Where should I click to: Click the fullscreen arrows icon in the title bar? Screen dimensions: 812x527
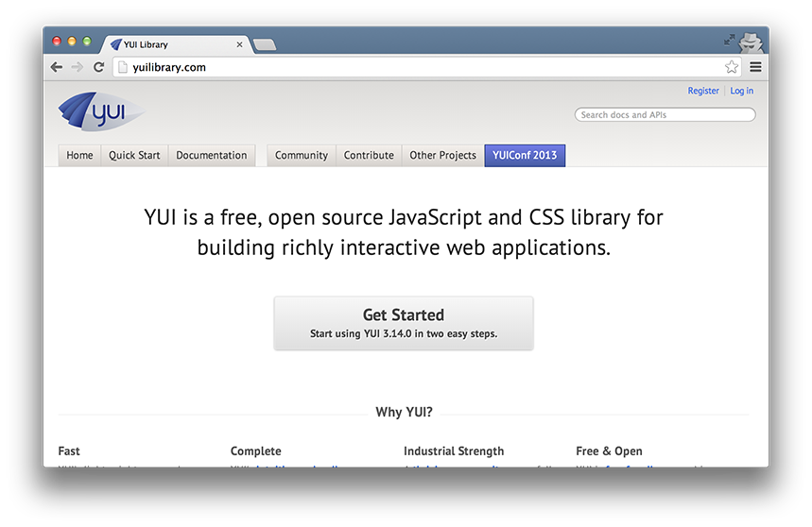[729, 40]
